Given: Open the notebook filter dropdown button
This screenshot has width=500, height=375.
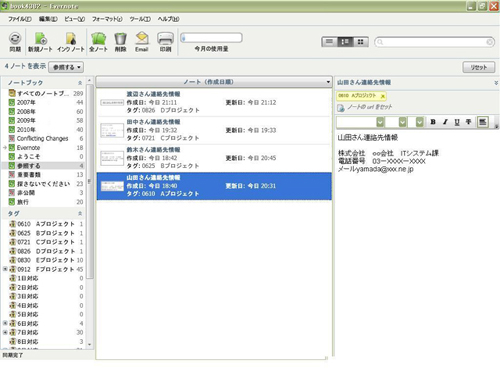Looking at the screenshot, I should click(66, 67).
